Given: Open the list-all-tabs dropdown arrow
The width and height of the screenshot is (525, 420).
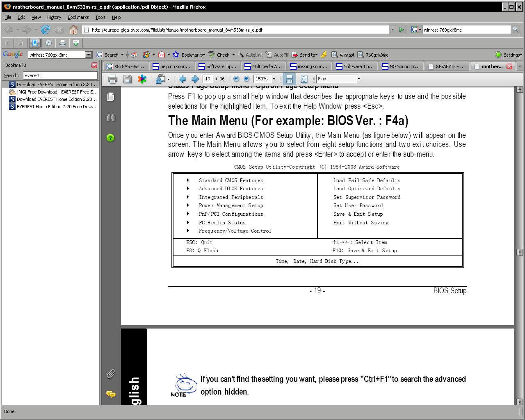Looking at the screenshot, I should [x=520, y=66].
